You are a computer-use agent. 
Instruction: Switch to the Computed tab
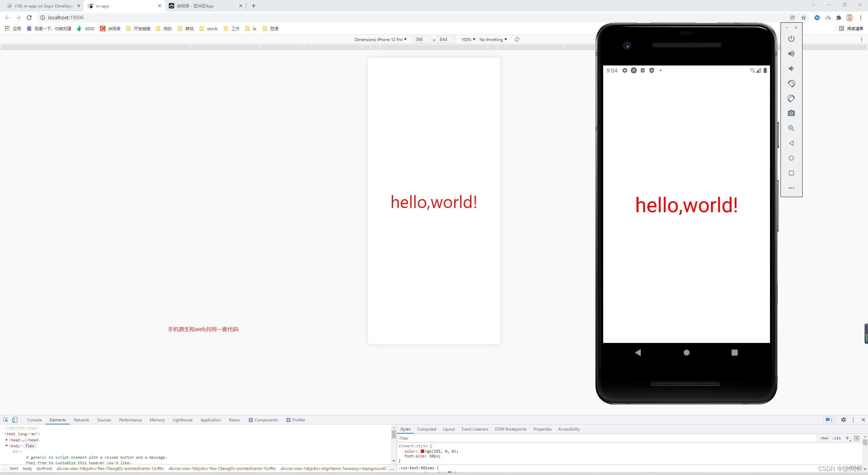click(426, 429)
